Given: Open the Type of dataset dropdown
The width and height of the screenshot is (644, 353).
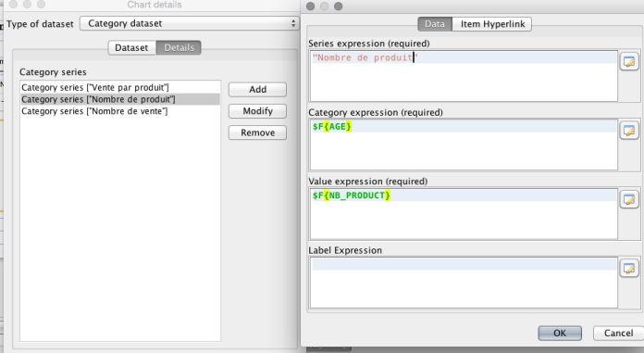Looking at the screenshot, I should [x=189, y=23].
